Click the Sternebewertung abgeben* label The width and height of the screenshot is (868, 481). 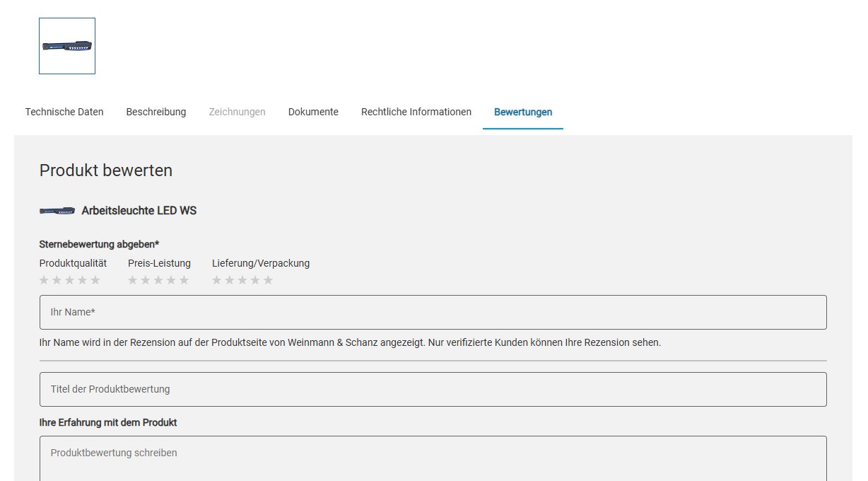99,244
